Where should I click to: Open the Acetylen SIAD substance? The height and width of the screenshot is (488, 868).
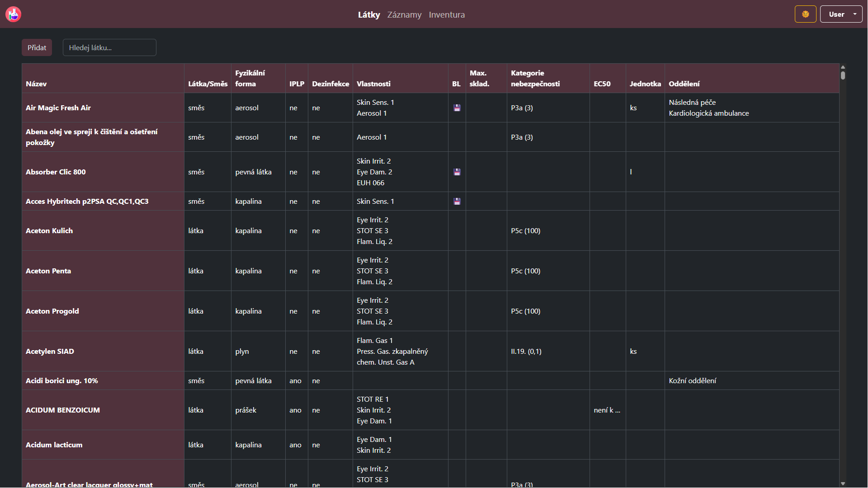click(50, 352)
